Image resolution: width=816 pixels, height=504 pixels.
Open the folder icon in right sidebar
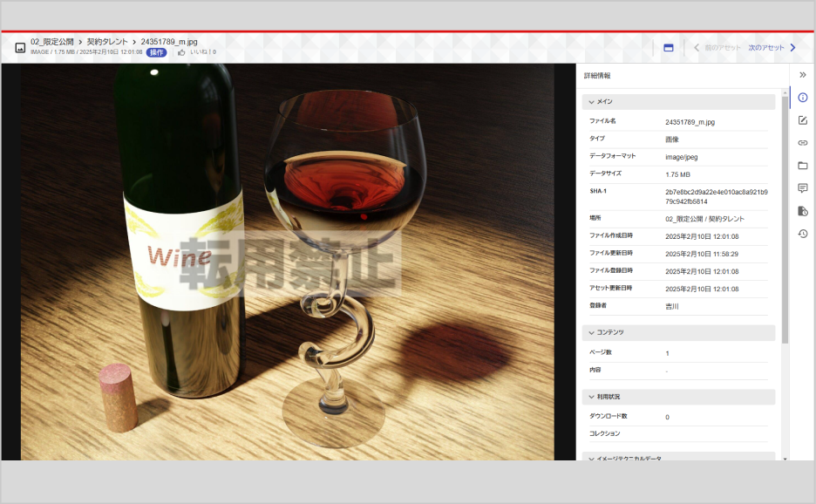pos(802,165)
